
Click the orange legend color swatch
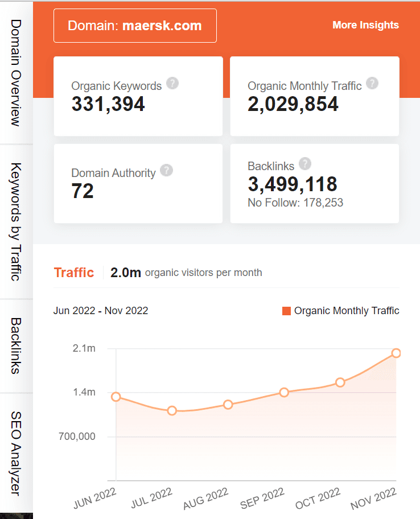(286, 311)
